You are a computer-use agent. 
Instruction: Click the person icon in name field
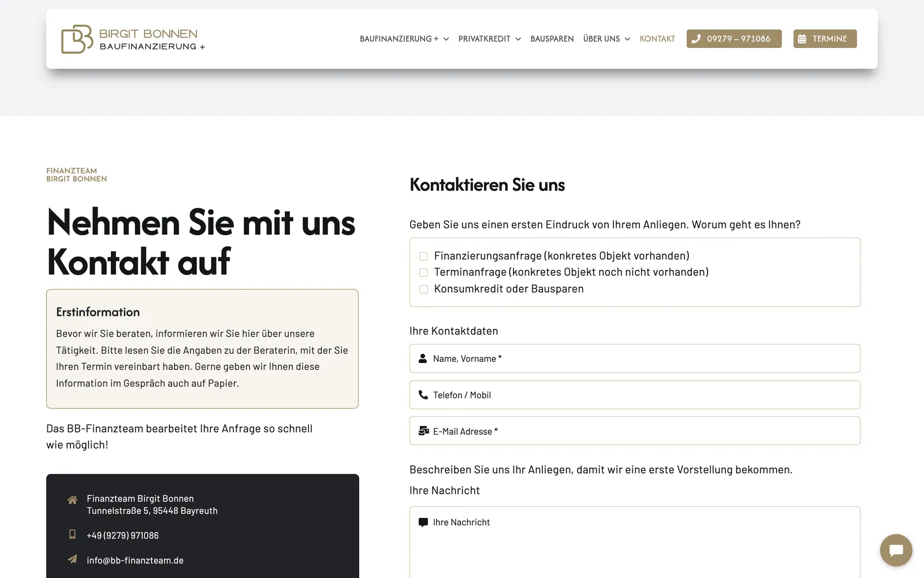pos(423,358)
